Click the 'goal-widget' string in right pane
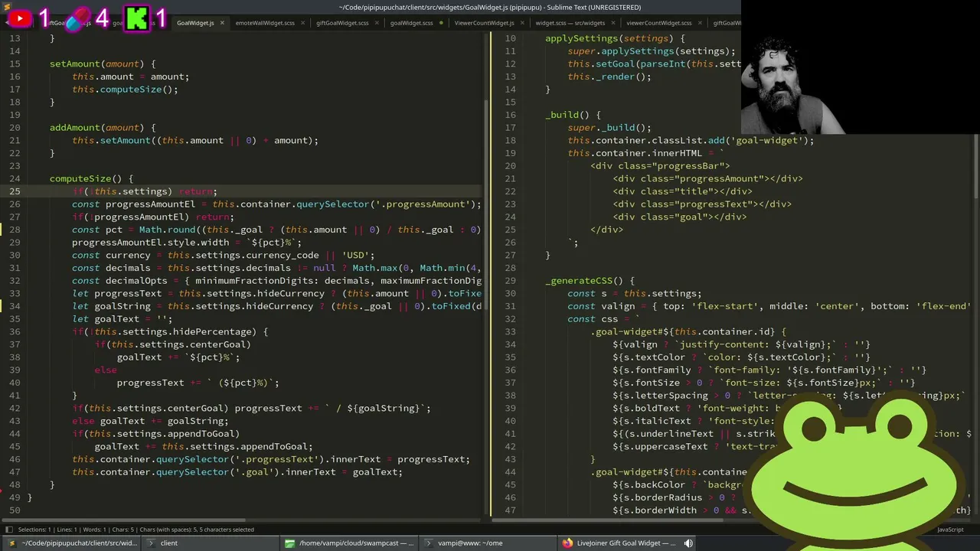 point(769,141)
